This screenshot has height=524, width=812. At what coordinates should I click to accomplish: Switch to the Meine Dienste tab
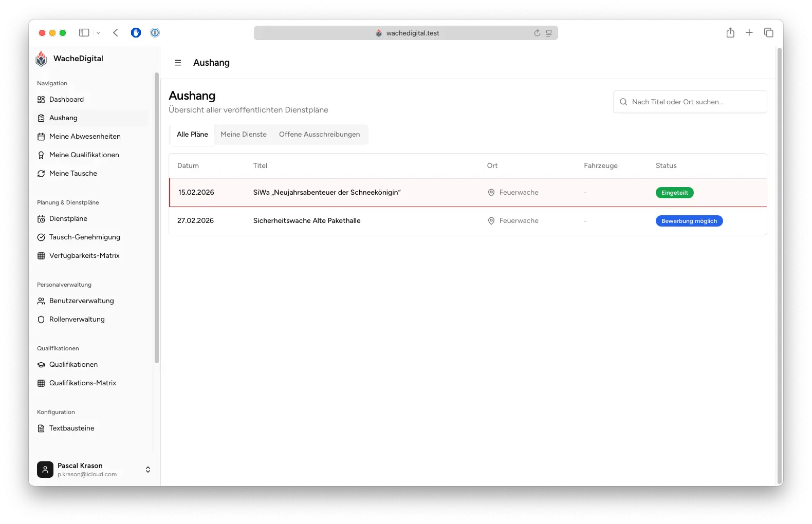pos(244,135)
